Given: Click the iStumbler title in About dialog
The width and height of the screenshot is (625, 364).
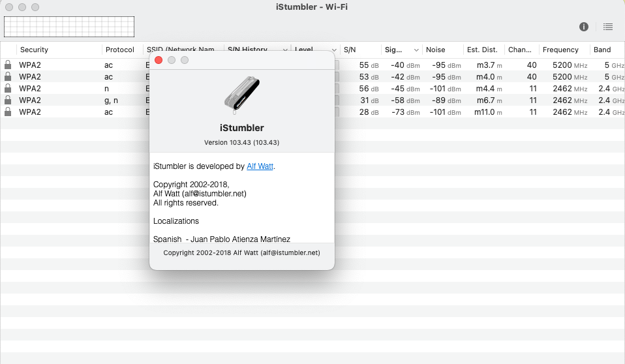Looking at the screenshot, I should tap(241, 128).
